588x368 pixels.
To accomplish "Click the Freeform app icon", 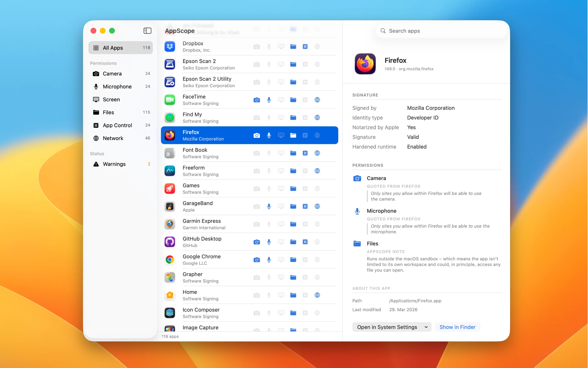I will [170, 171].
